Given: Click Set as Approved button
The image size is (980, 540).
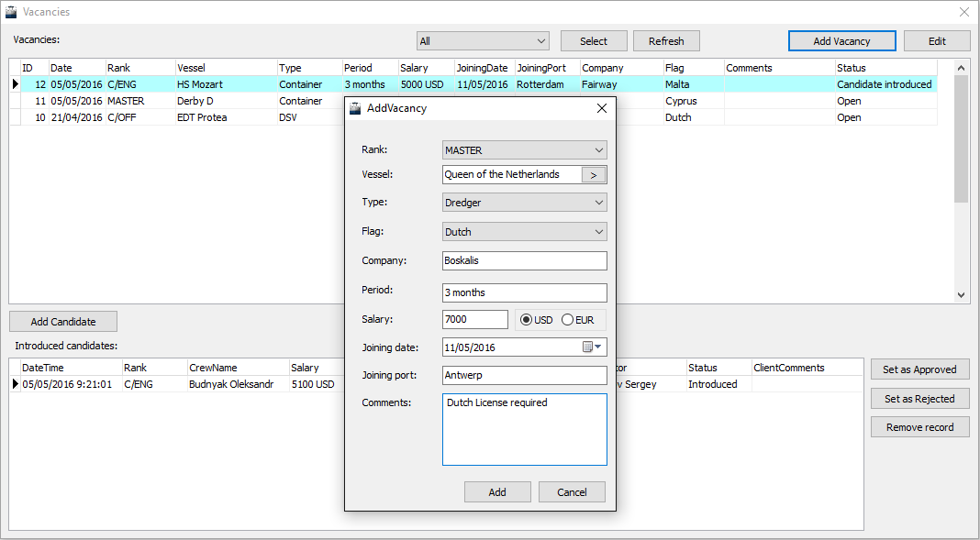Looking at the screenshot, I should click(920, 369).
